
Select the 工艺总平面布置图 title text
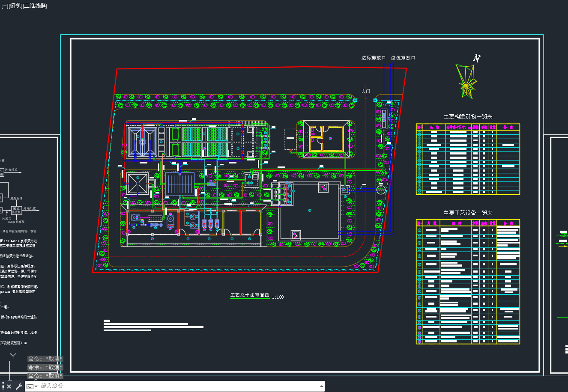tap(250, 295)
